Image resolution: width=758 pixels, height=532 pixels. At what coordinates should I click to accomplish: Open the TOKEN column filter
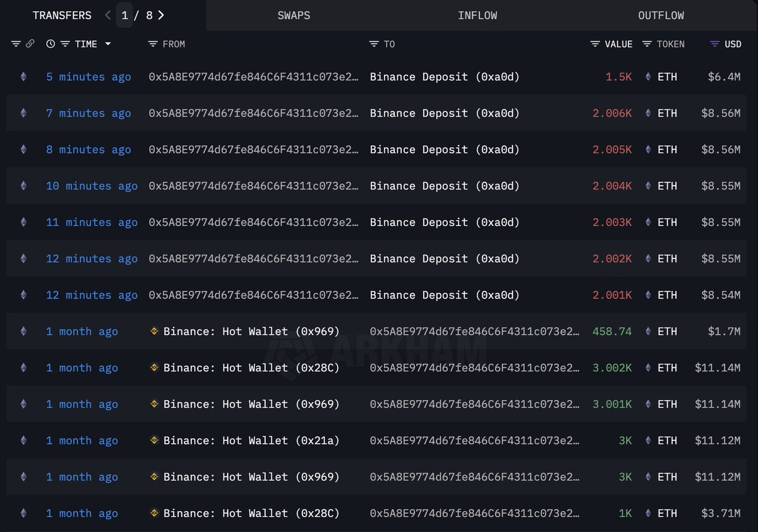[x=647, y=44]
